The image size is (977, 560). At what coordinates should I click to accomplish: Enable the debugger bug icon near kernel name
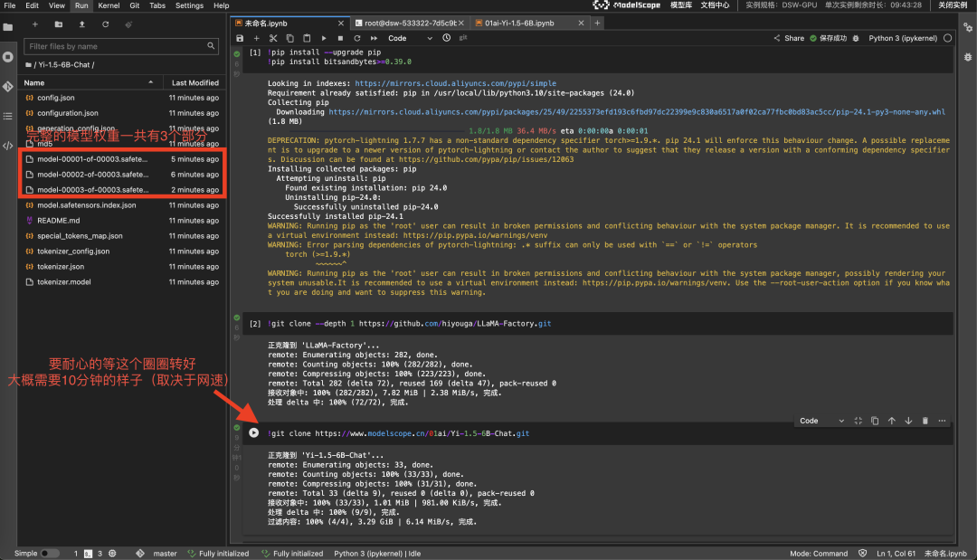tap(856, 39)
